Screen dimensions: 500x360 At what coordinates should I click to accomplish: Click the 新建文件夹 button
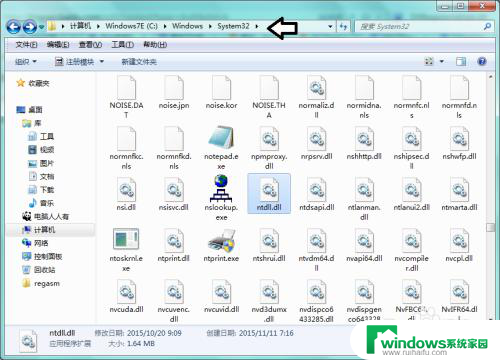139,62
